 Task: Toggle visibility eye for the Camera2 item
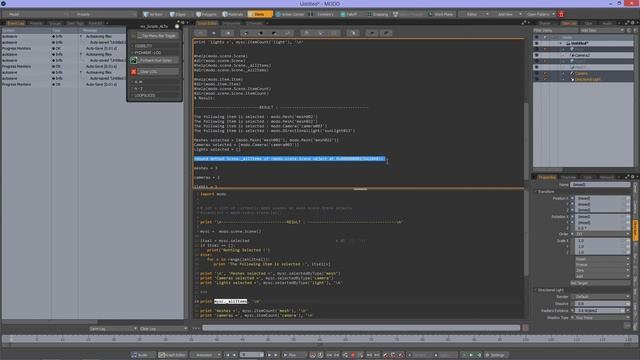(x=536, y=55)
